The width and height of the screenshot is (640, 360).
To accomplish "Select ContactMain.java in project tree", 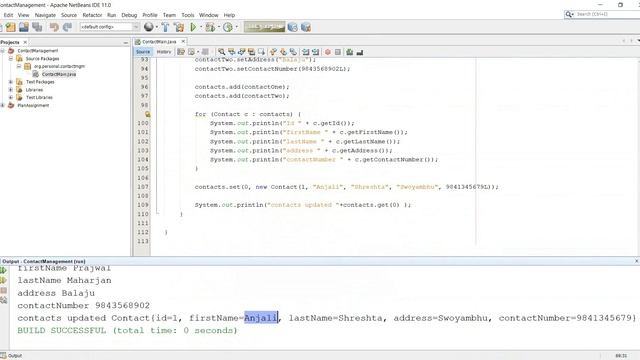I will [x=59, y=74].
